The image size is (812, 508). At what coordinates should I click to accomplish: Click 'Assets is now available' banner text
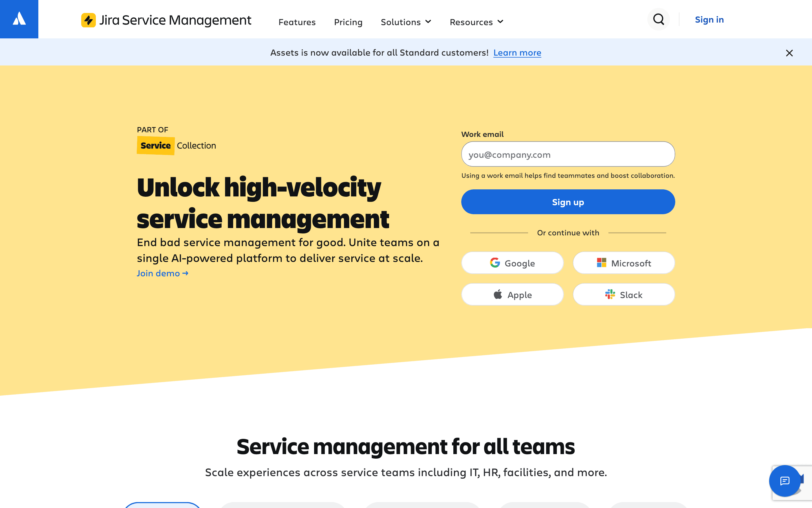[379, 53]
